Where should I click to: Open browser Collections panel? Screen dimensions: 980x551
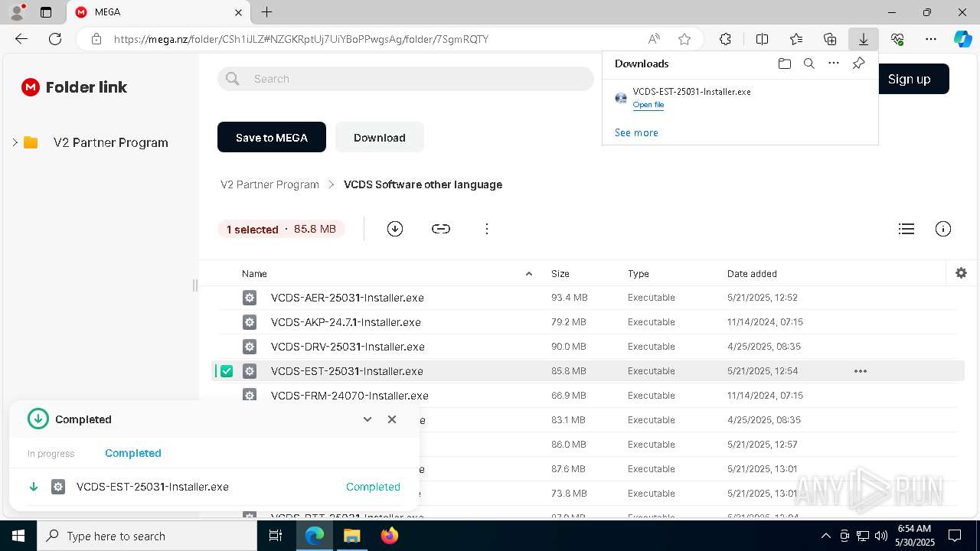tap(830, 39)
